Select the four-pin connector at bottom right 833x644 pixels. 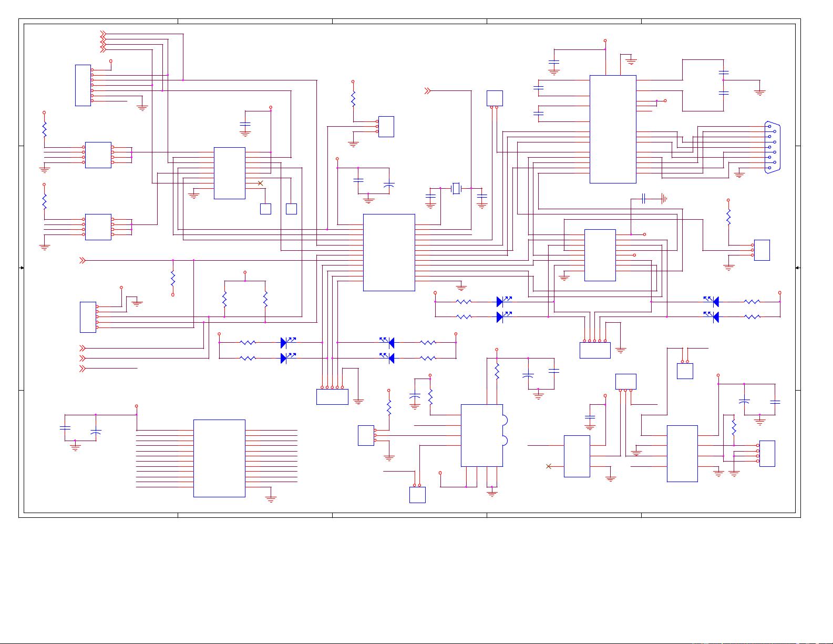coord(767,453)
